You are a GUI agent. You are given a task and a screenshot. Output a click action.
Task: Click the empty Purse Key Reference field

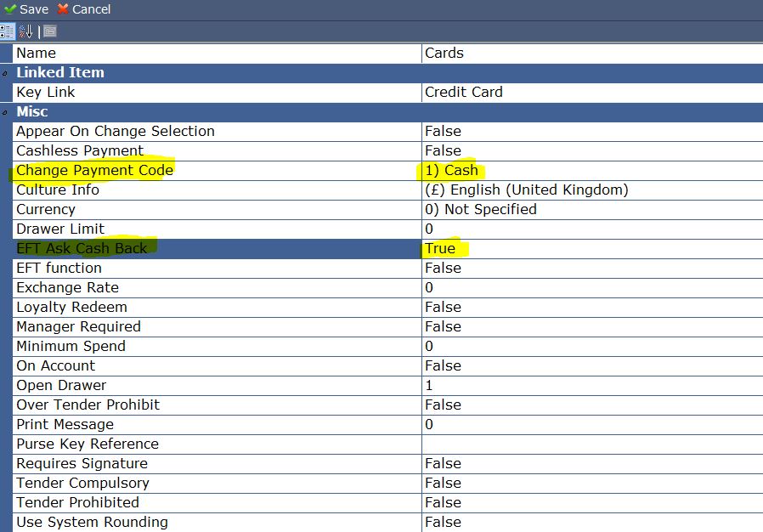tap(592, 444)
